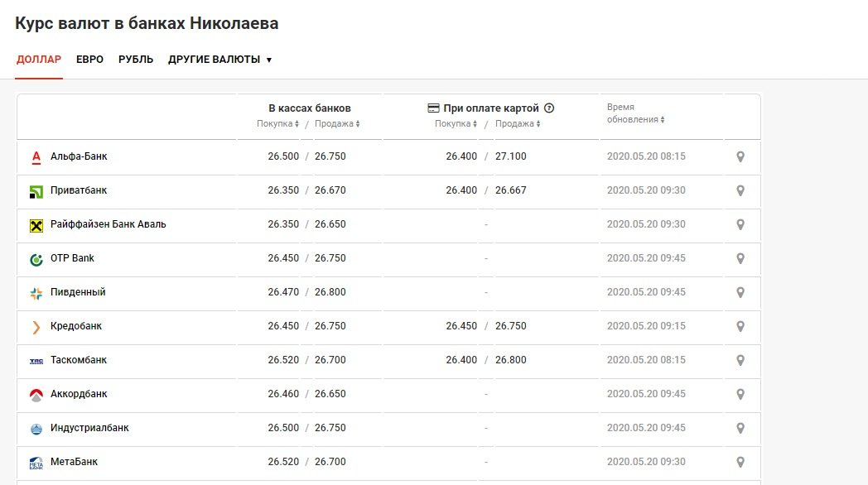Click the МетаБанк logo icon

coord(36,463)
